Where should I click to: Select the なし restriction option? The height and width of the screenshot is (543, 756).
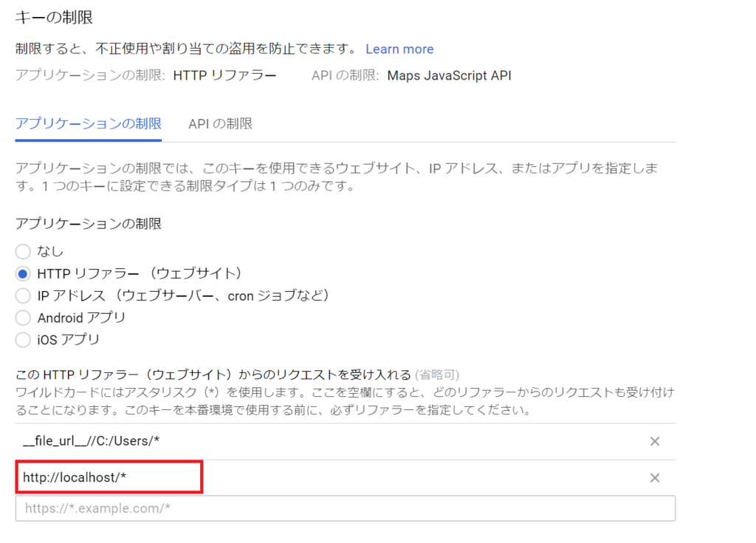click(x=23, y=251)
